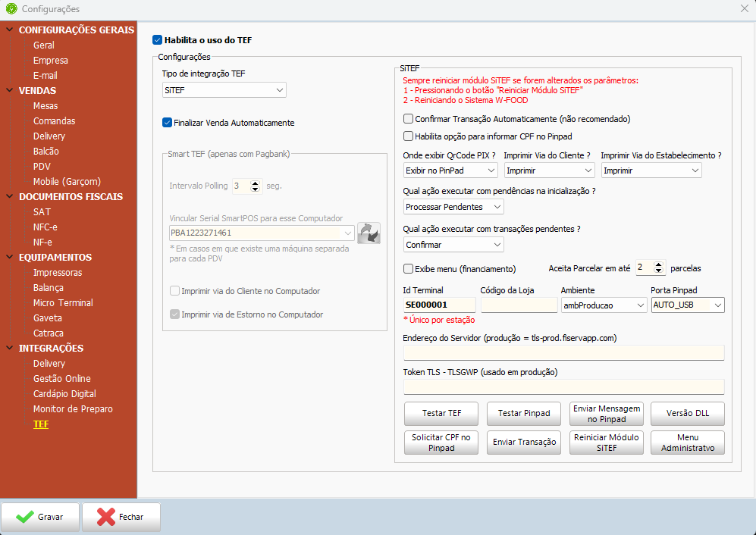Enable Confirmar Transação Automaticamente checkbox

point(409,118)
